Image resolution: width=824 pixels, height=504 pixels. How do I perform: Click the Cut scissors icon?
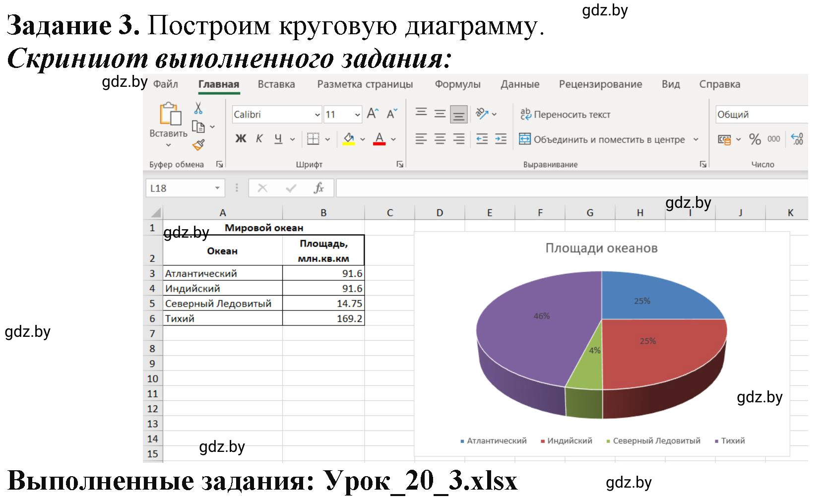(198, 109)
